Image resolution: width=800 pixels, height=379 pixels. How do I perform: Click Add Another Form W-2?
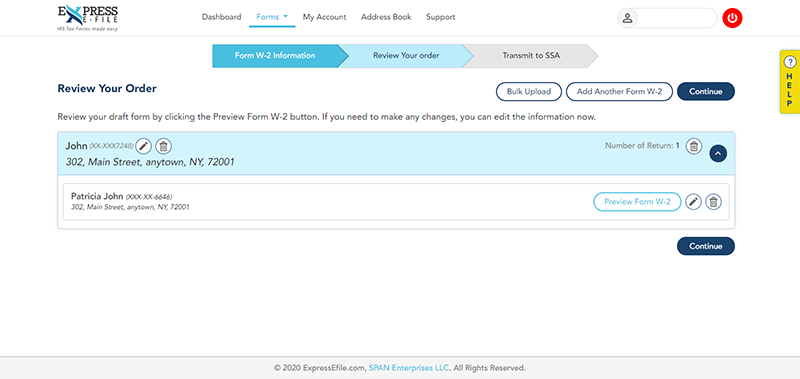point(619,92)
